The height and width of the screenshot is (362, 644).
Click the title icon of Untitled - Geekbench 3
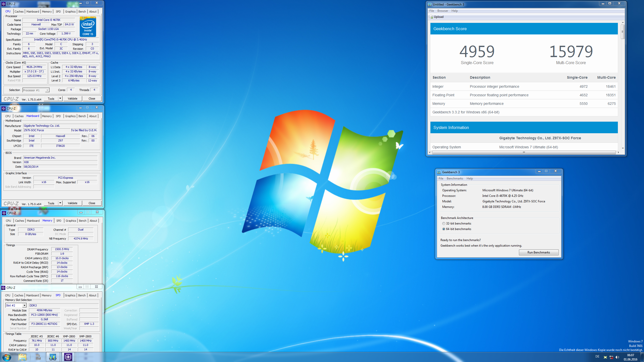(x=430, y=5)
